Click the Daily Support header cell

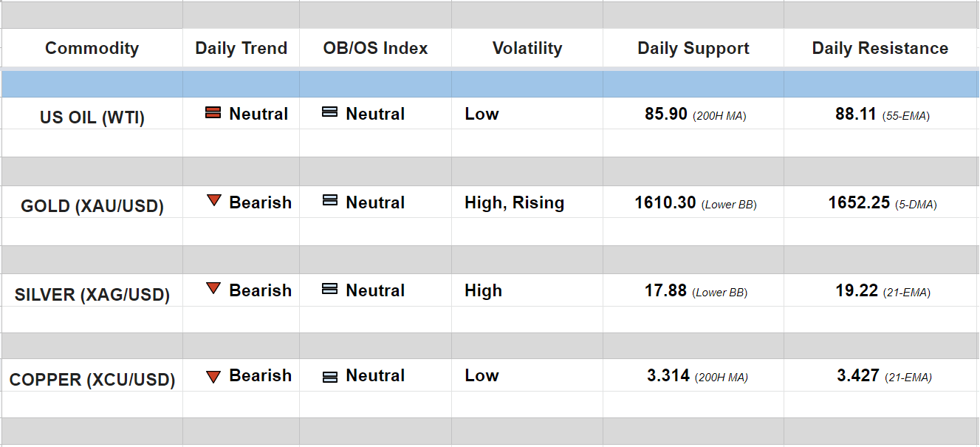[x=693, y=49]
